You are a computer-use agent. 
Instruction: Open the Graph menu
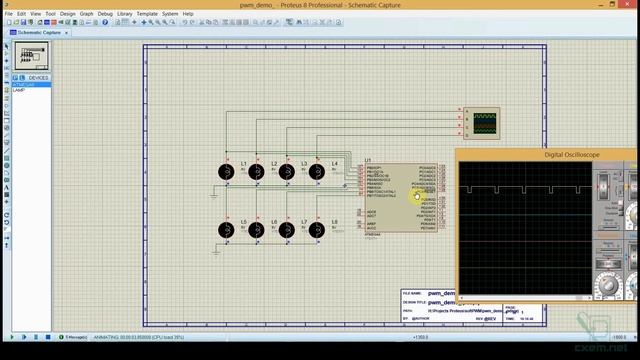click(x=86, y=13)
